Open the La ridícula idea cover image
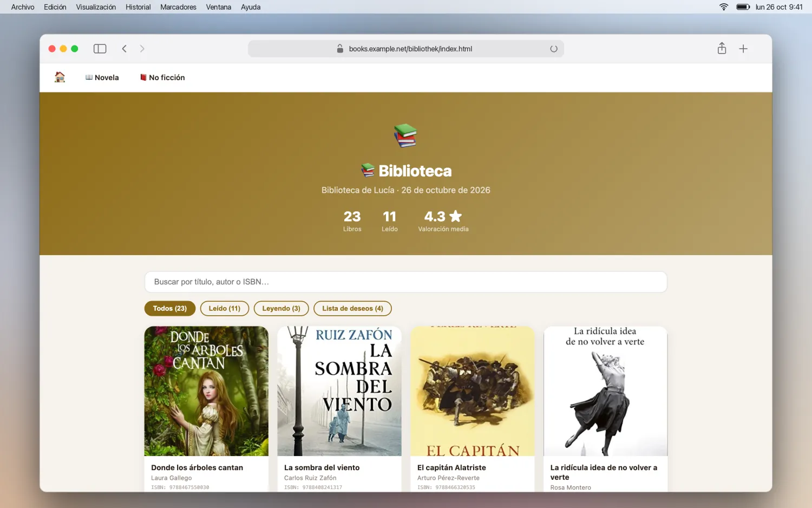The width and height of the screenshot is (812, 508). (606, 391)
